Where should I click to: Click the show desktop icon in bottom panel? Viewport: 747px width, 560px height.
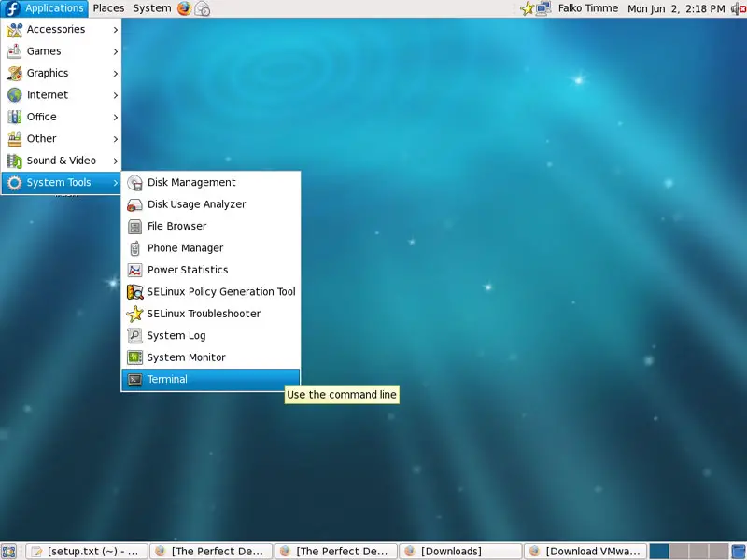coord(9,552)
